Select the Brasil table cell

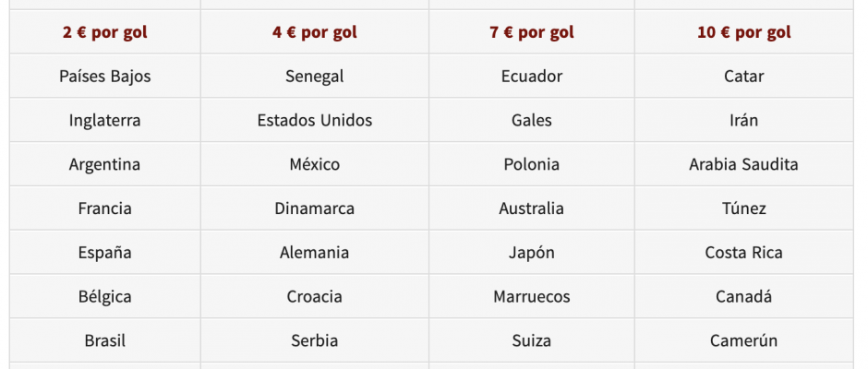tap(105, 340)
